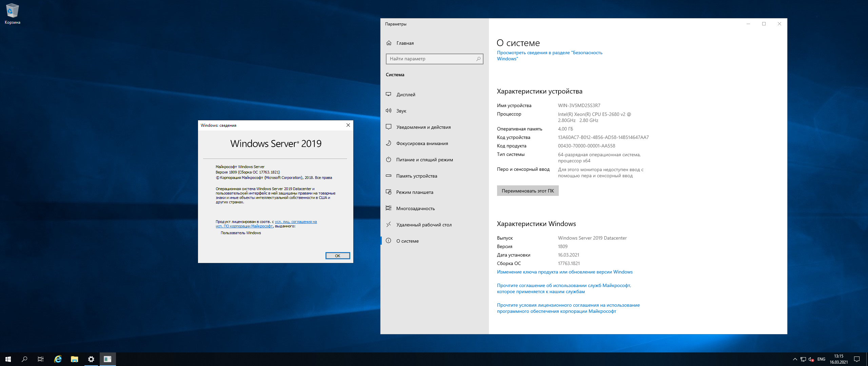
Task: Click install date value 16.03.2021
Action: tap(569, 255)
